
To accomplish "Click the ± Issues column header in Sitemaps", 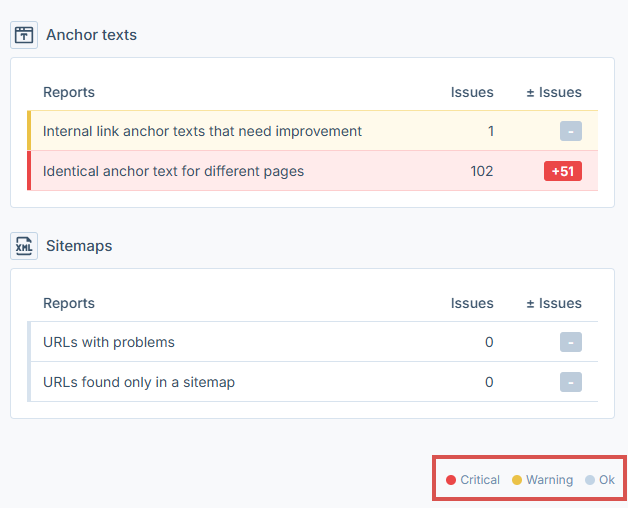I will pos(554,303).
